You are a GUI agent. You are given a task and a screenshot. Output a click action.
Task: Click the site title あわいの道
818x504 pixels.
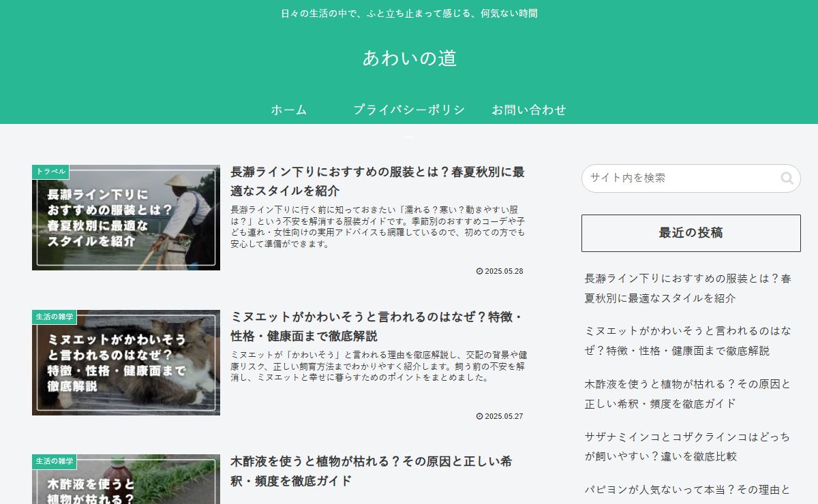coord(409,58)
